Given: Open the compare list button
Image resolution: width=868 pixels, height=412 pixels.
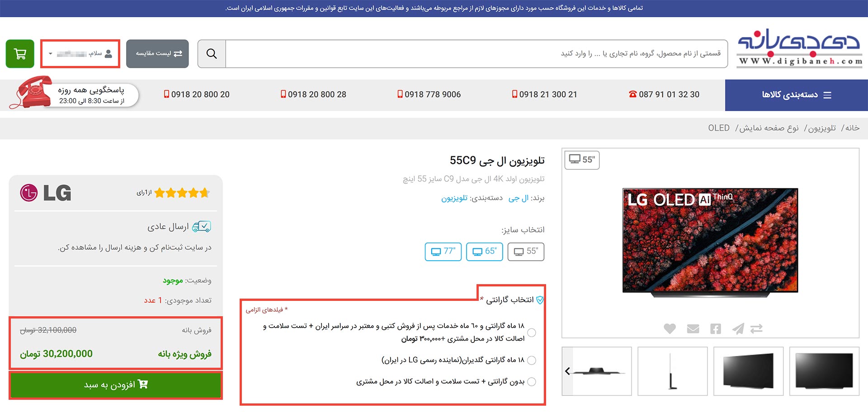Looking at the screenshot, I should [157, 54].
